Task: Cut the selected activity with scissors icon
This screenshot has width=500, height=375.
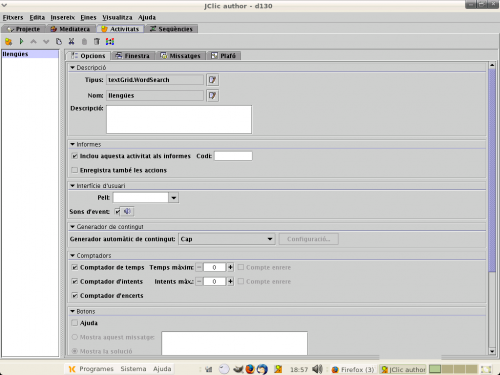Action: [71, 42]
